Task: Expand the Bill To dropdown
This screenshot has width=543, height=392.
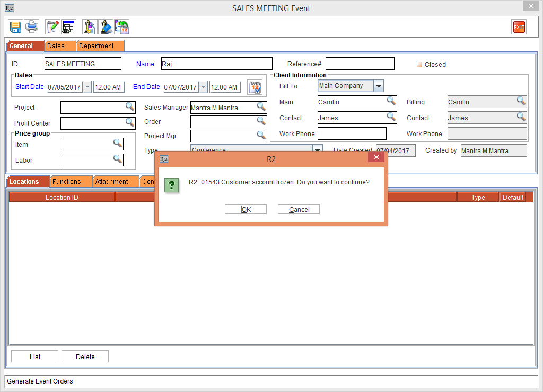Action: pos(378,86)
